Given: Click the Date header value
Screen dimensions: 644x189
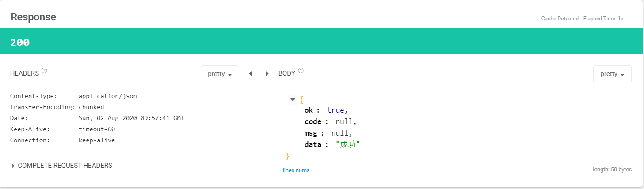Looking at the screenshot, I should pyautogui.click(x=131, y=118).
